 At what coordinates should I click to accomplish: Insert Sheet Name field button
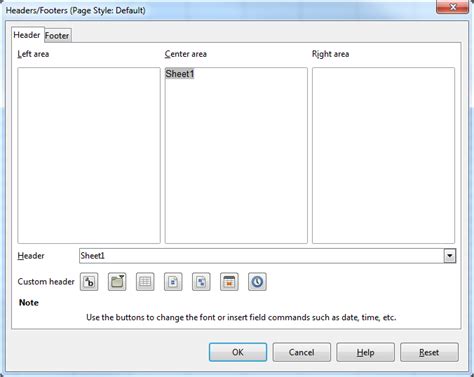click(145, 282)
